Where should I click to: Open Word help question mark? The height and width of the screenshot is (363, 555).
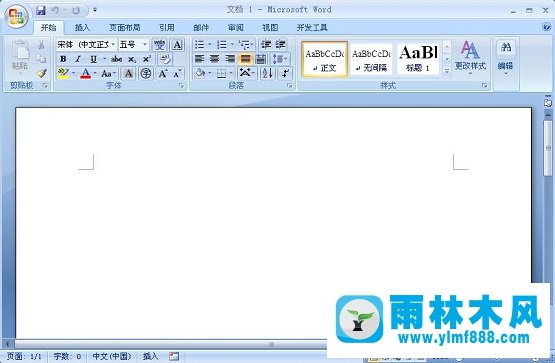click(547, 27)
